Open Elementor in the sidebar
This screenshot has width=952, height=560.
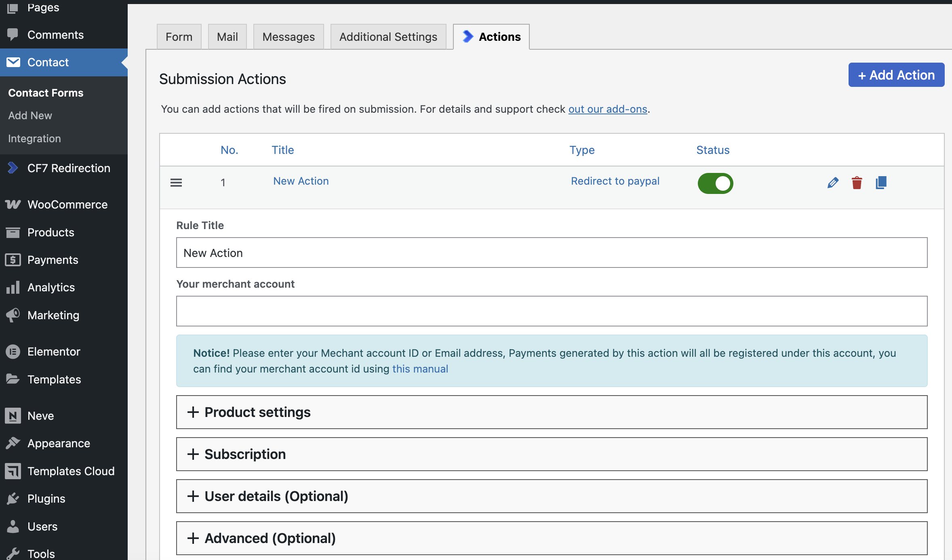pyautogui.click(x=54, y=352)
